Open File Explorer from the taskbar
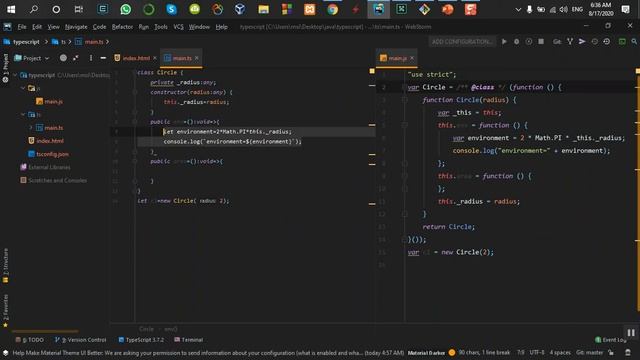The height and width of the screenshot is (360, 640). (264, 9)
